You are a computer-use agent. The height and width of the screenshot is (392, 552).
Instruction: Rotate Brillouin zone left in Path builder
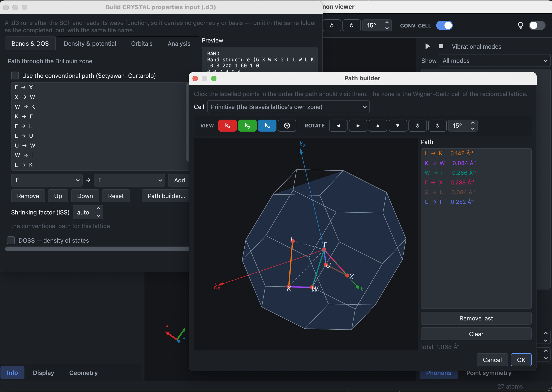click(x=338, y=126)
